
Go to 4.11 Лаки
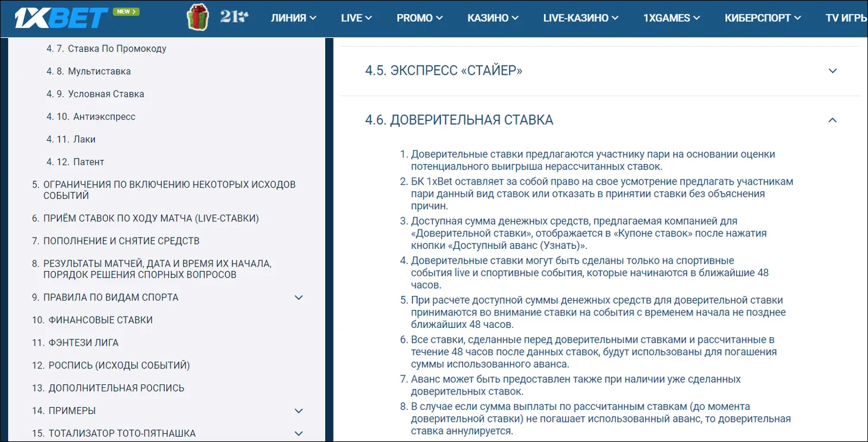(x=71, y=139)
